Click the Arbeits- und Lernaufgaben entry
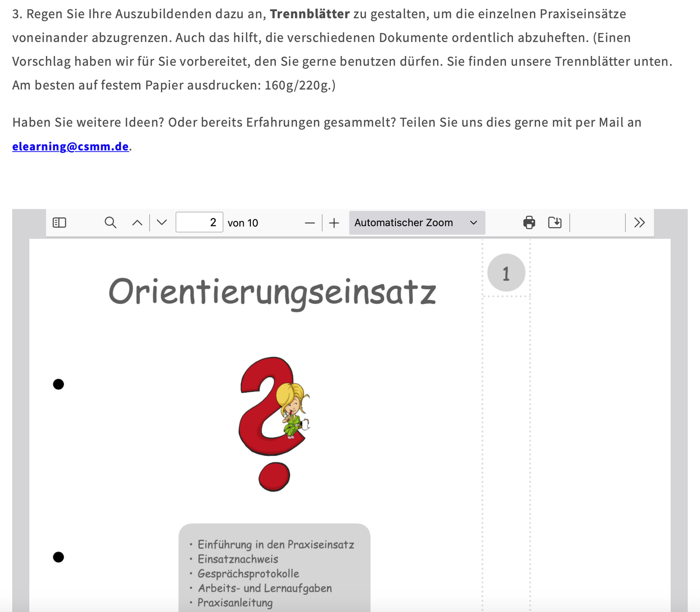Screen dimensions: 700x612 [264, 588]
